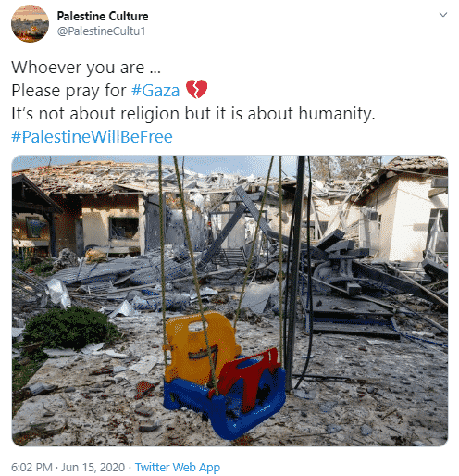Open the #Gaza hashtag
The width and height of the screenshot is (459, 476).
pyautogui.click(x=155, y=91)
